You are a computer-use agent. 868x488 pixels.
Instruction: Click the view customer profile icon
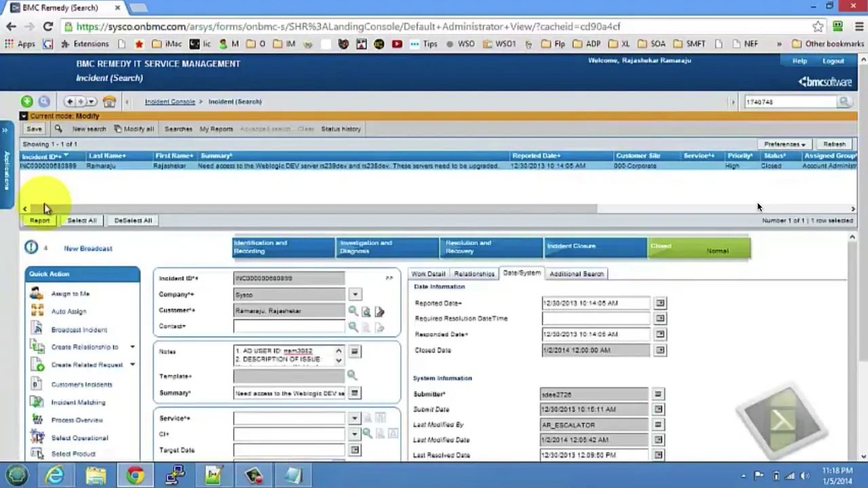click(366, 312)
